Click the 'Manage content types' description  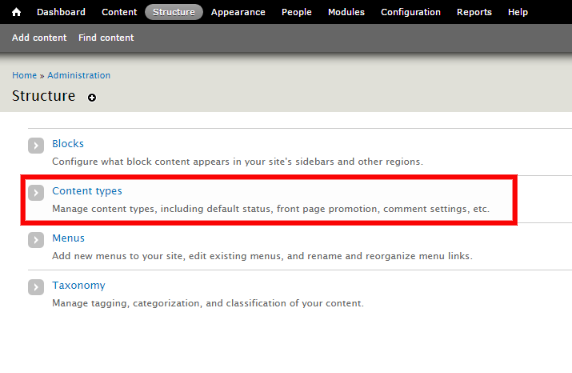(x=271, y=209)
